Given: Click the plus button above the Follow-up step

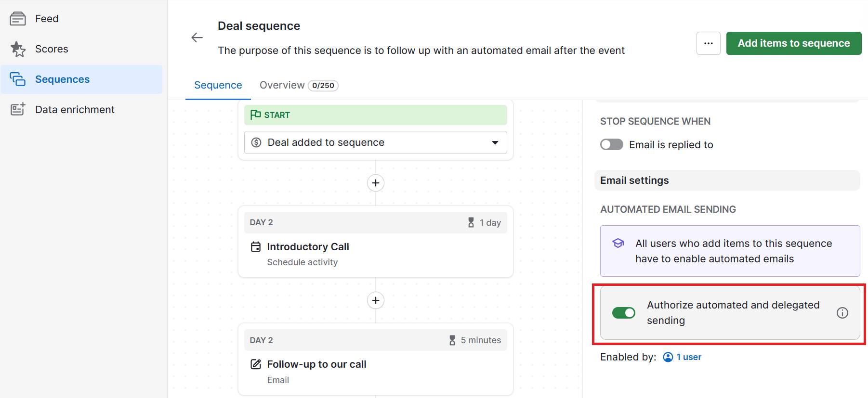Looking at the screenshot, I should [375, 300].
